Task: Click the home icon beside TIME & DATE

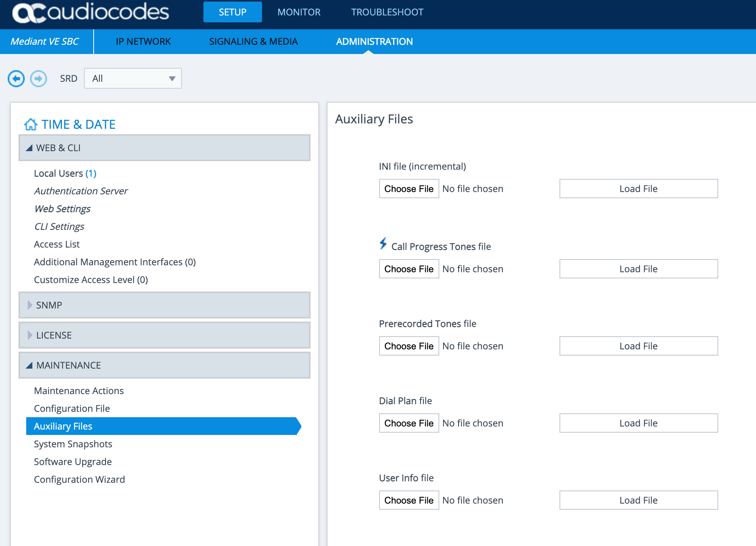Action: tap(31, 125)
